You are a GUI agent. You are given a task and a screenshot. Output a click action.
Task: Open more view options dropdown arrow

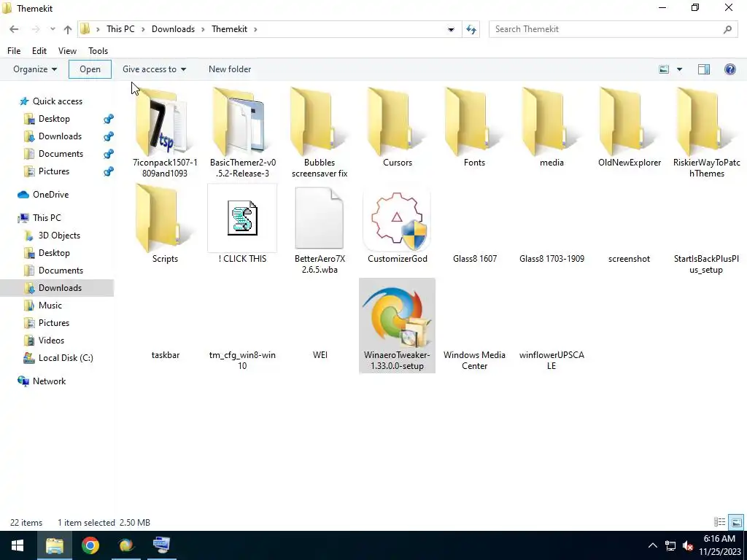[679, 69]
